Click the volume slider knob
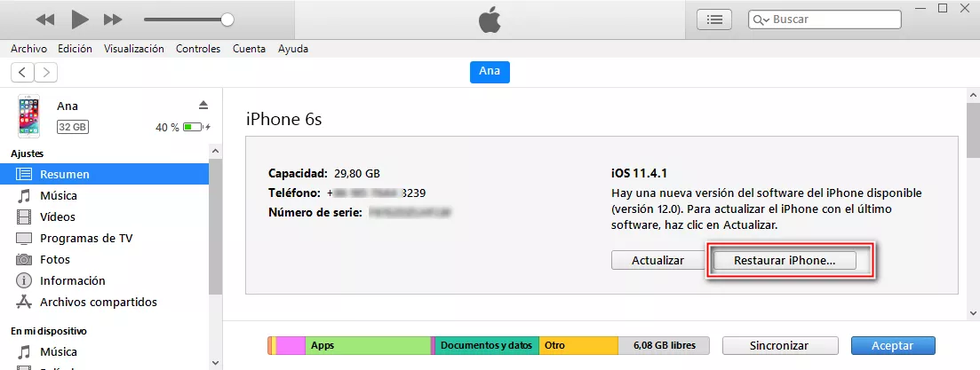 pyautogui.click(x=227, y=20)
